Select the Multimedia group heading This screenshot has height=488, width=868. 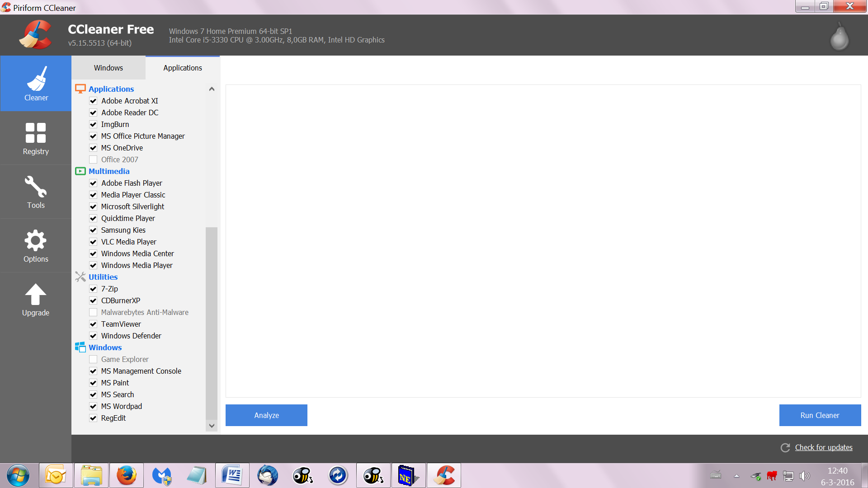[x=109, y=171]
